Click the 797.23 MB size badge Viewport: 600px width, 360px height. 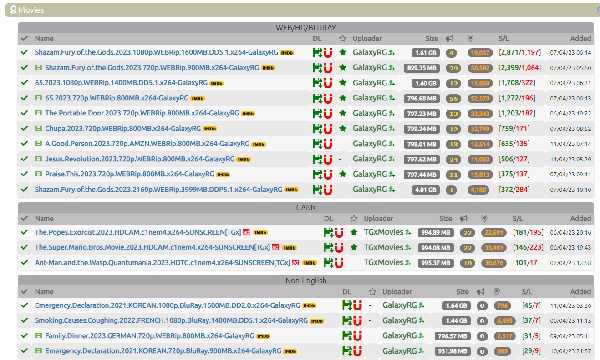click(x=422, y=114)
